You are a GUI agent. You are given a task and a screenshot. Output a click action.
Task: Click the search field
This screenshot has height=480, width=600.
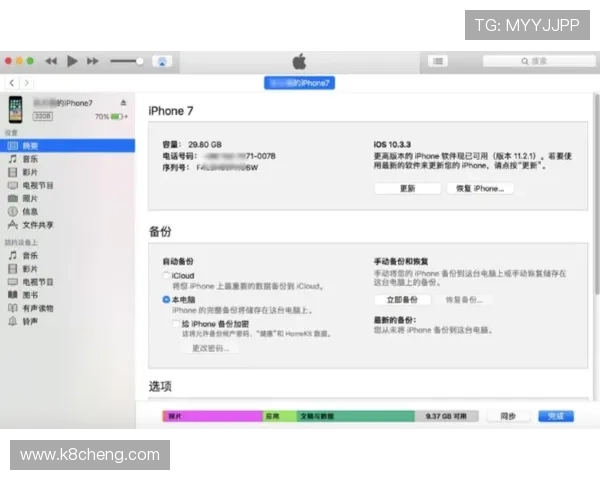point(539,61)
